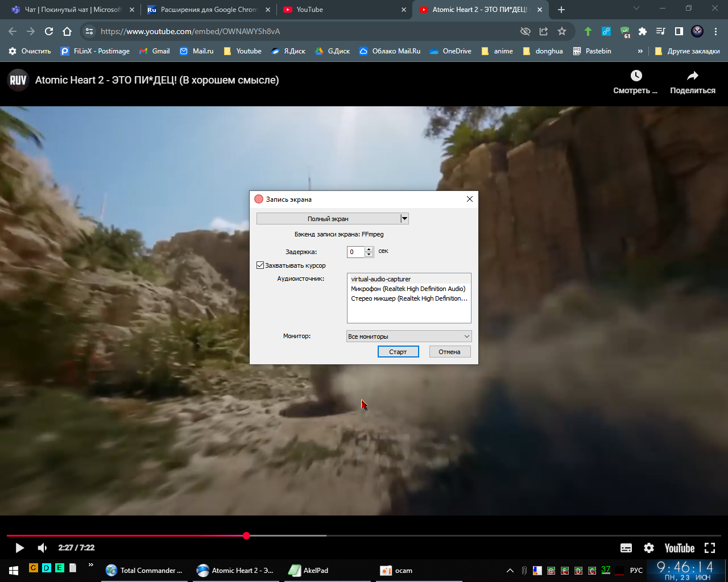Image resolution: width=728 pixels, height=582 pixels.
Task: Open the Extensions puzzle menu
Action: (643, 31)
